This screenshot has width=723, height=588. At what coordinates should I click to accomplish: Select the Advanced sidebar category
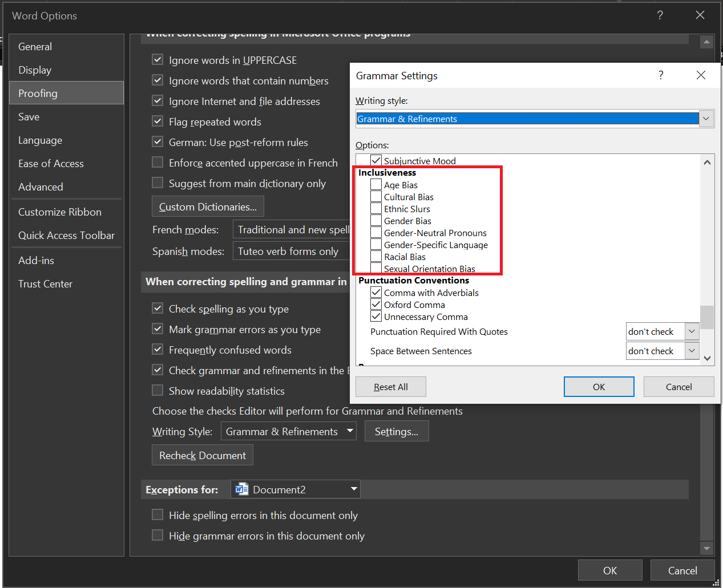coord(41,186)
